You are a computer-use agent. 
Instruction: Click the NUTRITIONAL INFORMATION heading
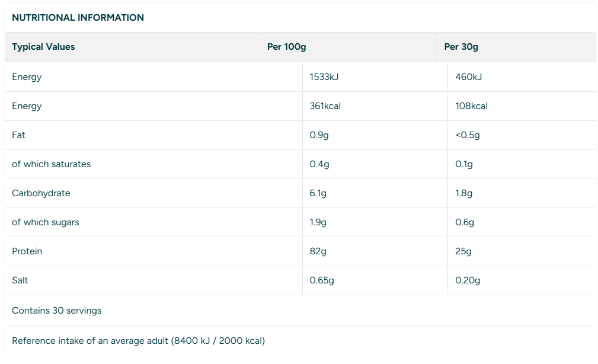[x=78, y=18]
